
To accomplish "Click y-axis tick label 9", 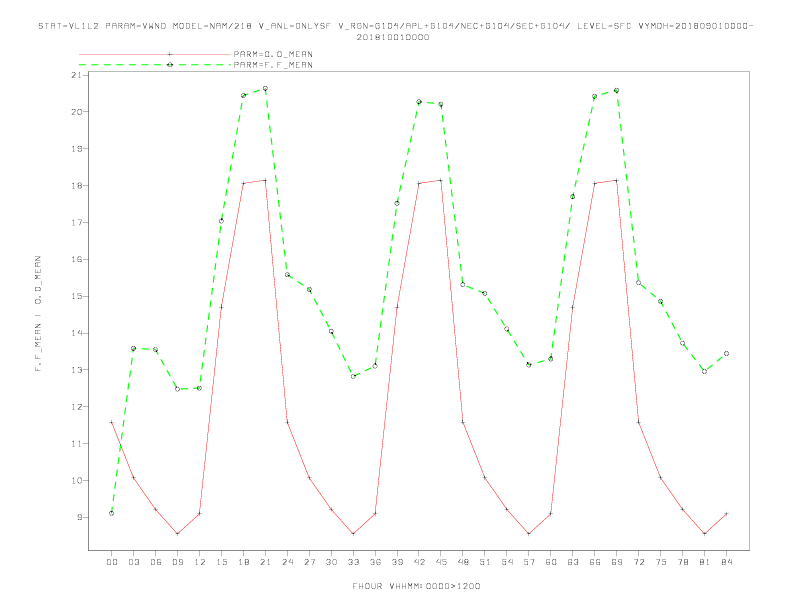I will [x=79, y=517].
